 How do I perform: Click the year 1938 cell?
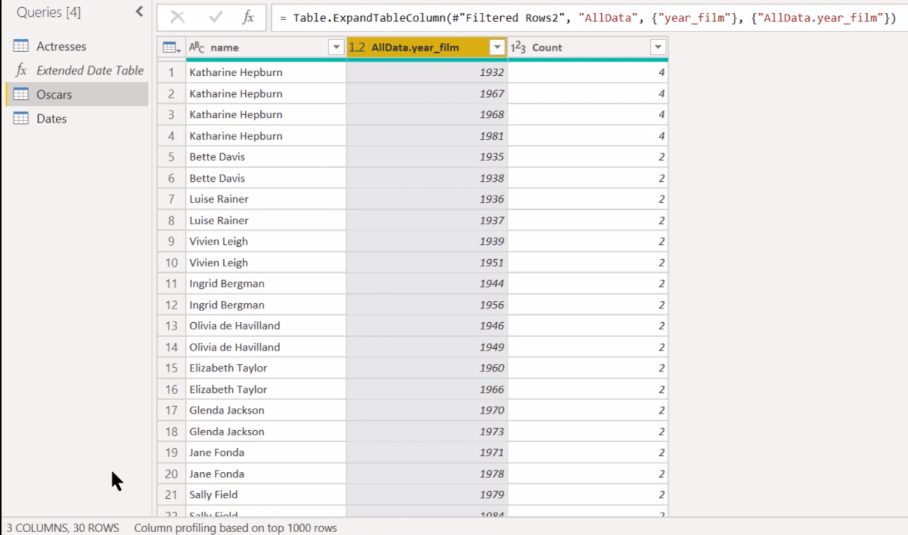click(427, 178)
